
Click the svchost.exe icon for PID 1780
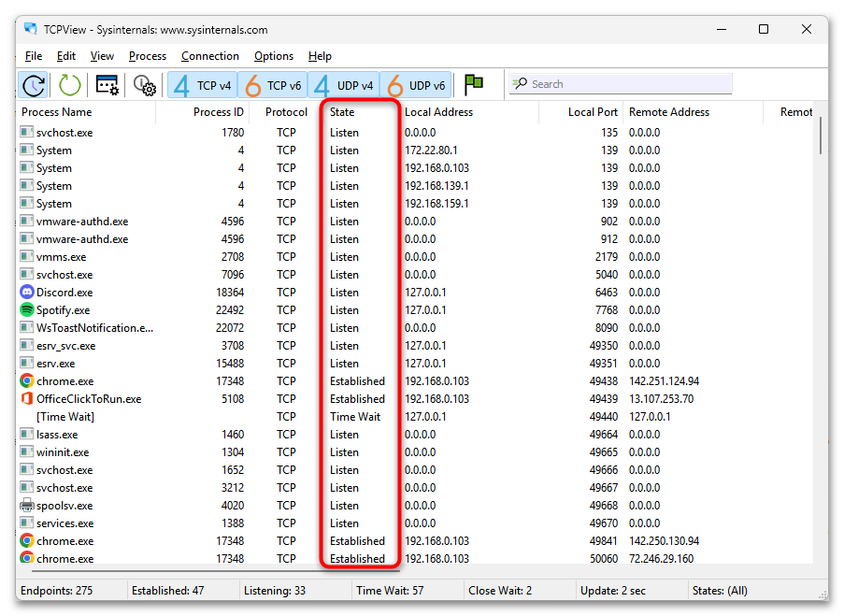26,132
